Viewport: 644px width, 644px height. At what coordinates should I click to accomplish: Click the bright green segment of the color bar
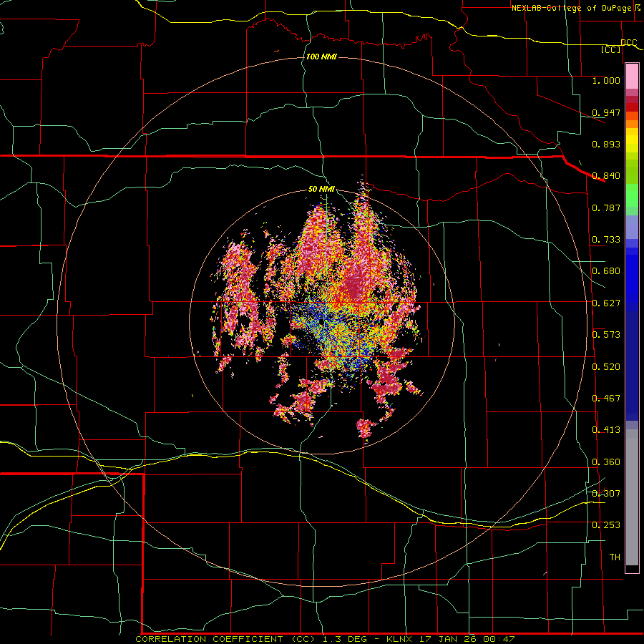(x=632, y=195)
